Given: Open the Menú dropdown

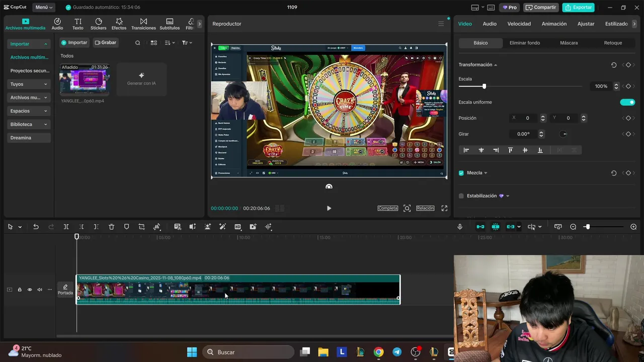Looking at the screenshot, I should pyautogui.click(x=44, y=8).
